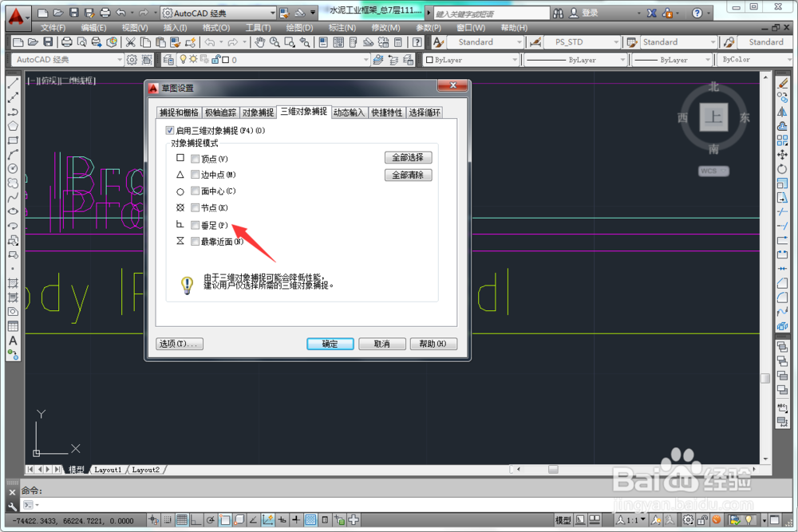798x532 pixels.
Task: Open the workspace toolbar AutoCAD 经典 dropdown
Action: [67, 60]
